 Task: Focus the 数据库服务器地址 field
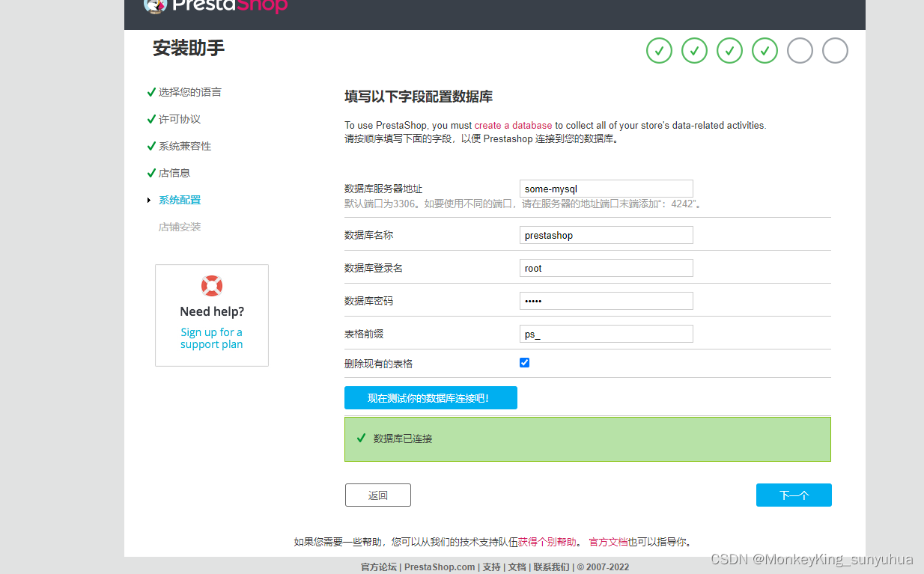pyautogui.click(x=607, y=189)
